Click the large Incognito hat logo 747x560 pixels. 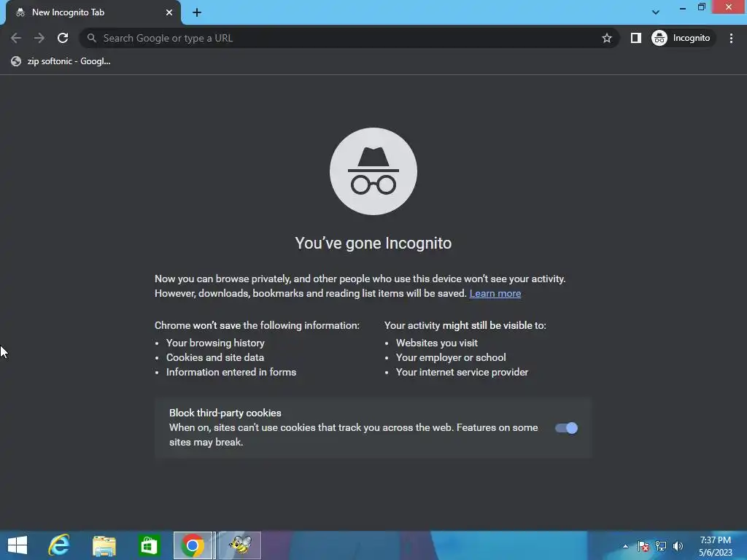(x=373, y=171)
